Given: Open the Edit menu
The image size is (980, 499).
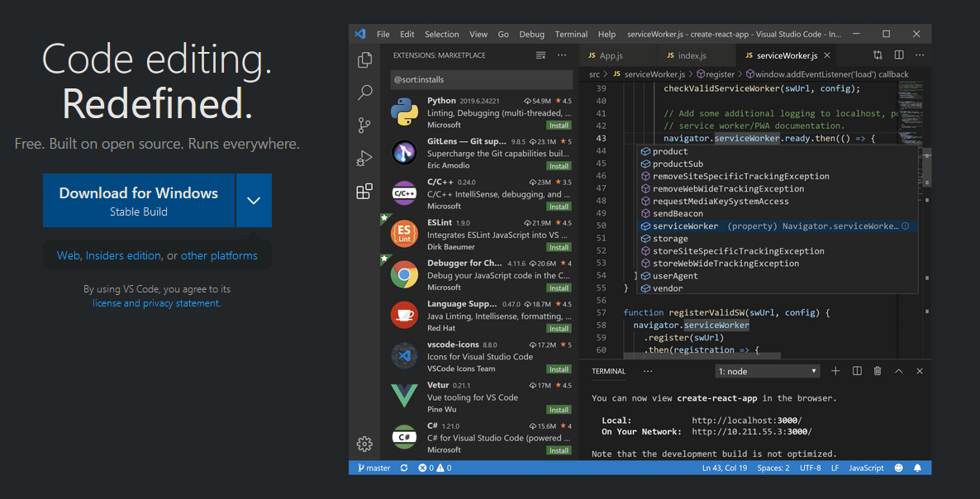Looking at the screenshot, I should (x=407, y=35).
